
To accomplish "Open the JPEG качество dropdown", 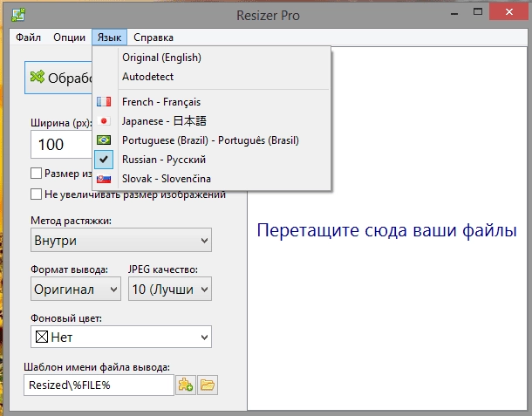I will pos(170,289).
